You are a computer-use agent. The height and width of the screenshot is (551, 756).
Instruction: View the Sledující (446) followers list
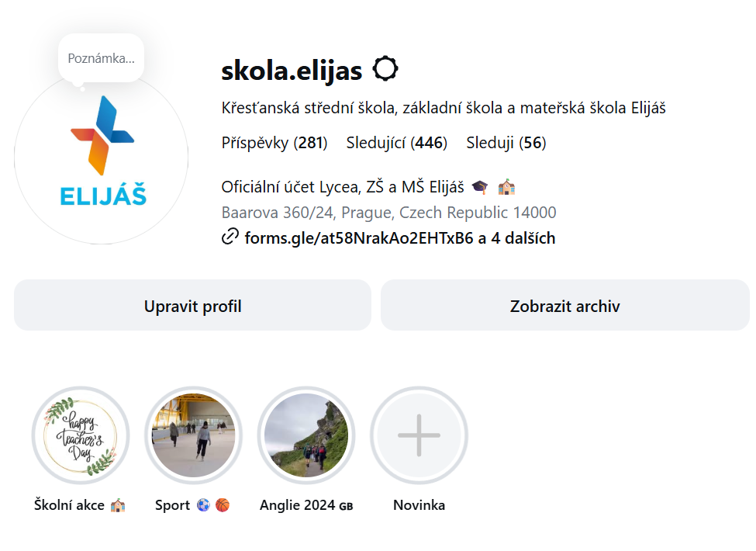(x=397, y=143)
